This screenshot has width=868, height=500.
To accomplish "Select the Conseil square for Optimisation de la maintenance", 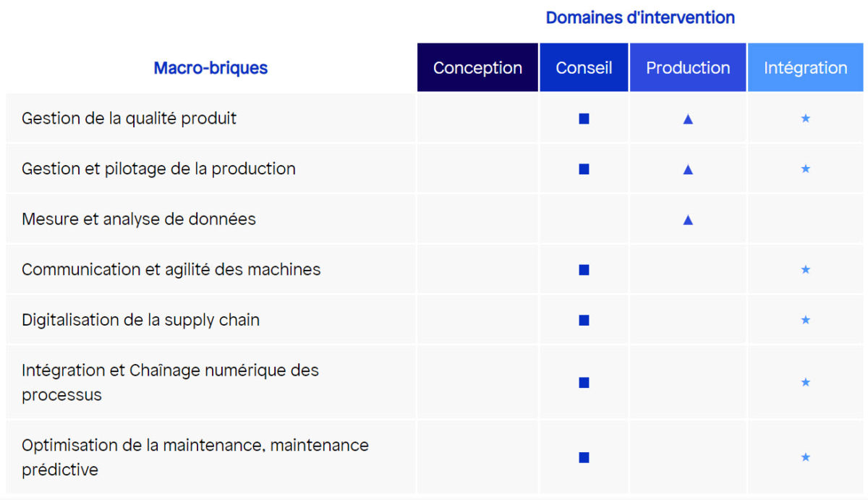I will click(x=584, y=457).
